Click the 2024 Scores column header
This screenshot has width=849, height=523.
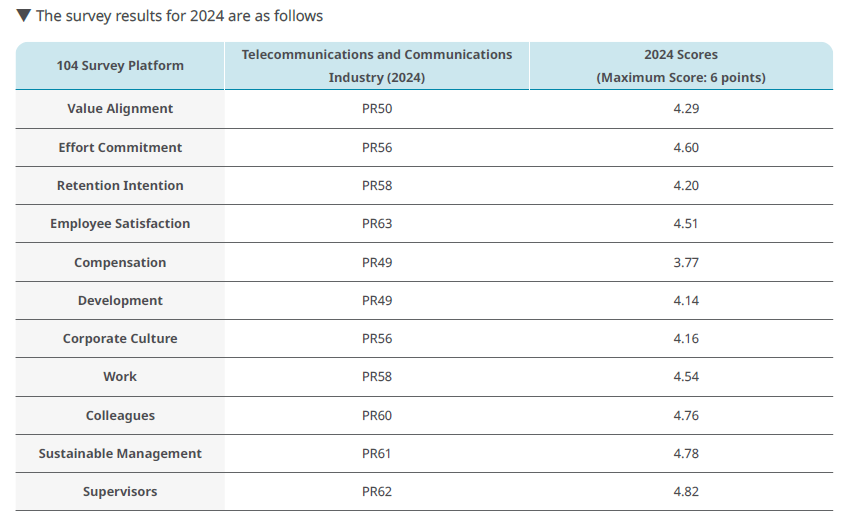[681, 66]
